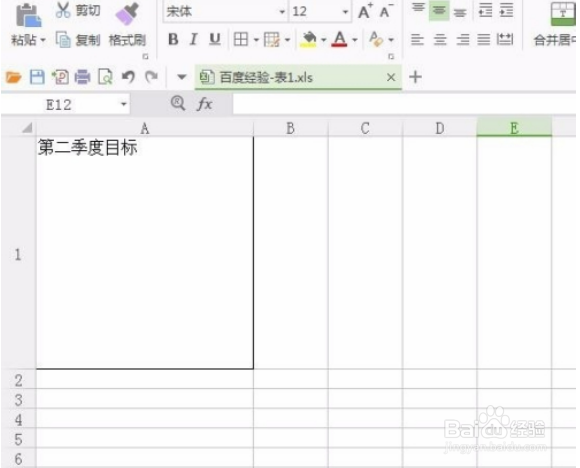The image size is (580, 468).
Task: Click cell containing 第二季度目标
Action: tap(145, 253)
